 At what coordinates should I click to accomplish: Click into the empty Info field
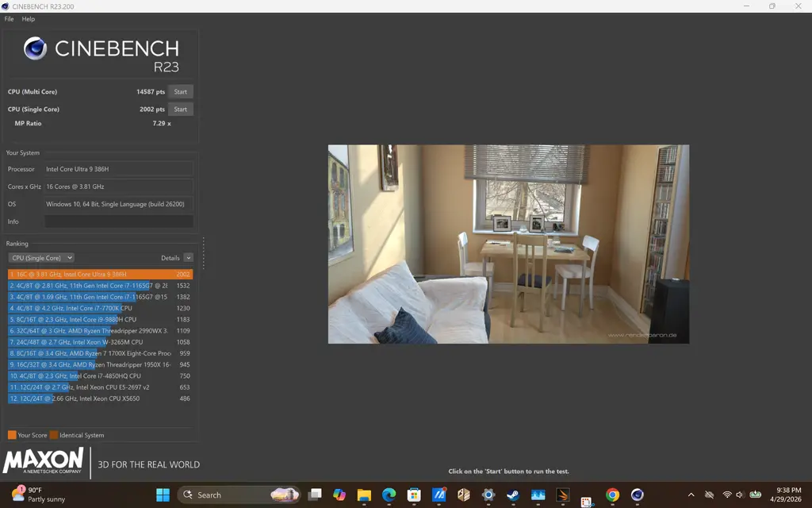(119, 221)
